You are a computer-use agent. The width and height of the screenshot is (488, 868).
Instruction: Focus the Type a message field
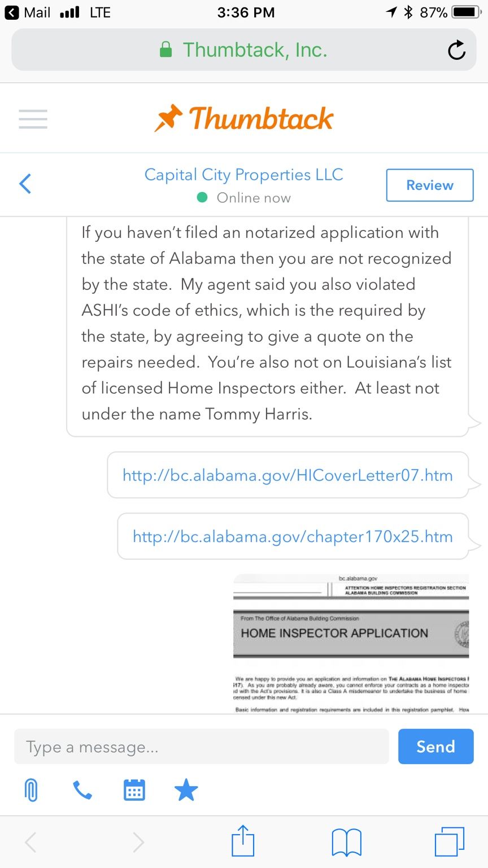[201, 747]
